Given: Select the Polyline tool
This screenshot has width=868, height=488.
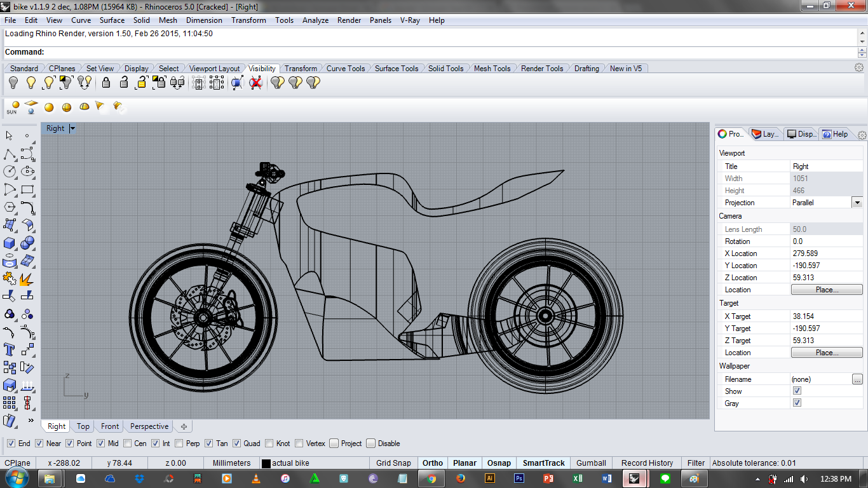Looking at the screenshot, I should click(9, 154).
